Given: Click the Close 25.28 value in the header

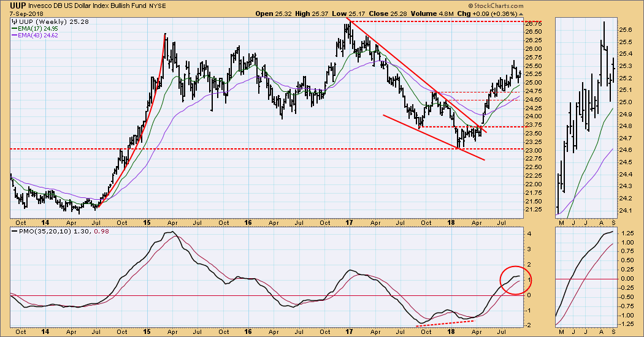Looking at the screenshot, I should 405,13.
